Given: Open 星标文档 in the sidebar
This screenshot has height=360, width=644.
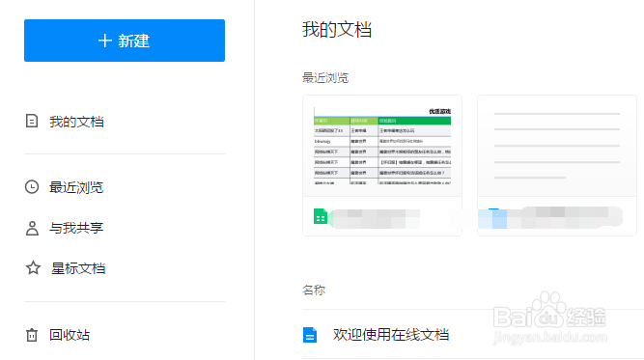Looking at the screenshot, I should [78, 268].
